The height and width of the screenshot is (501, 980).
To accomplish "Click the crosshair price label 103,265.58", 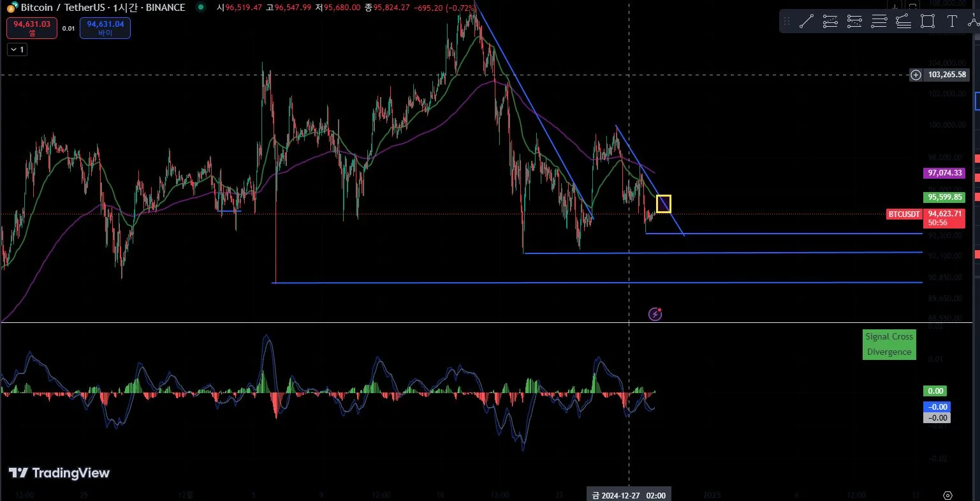I will (947, 75).
